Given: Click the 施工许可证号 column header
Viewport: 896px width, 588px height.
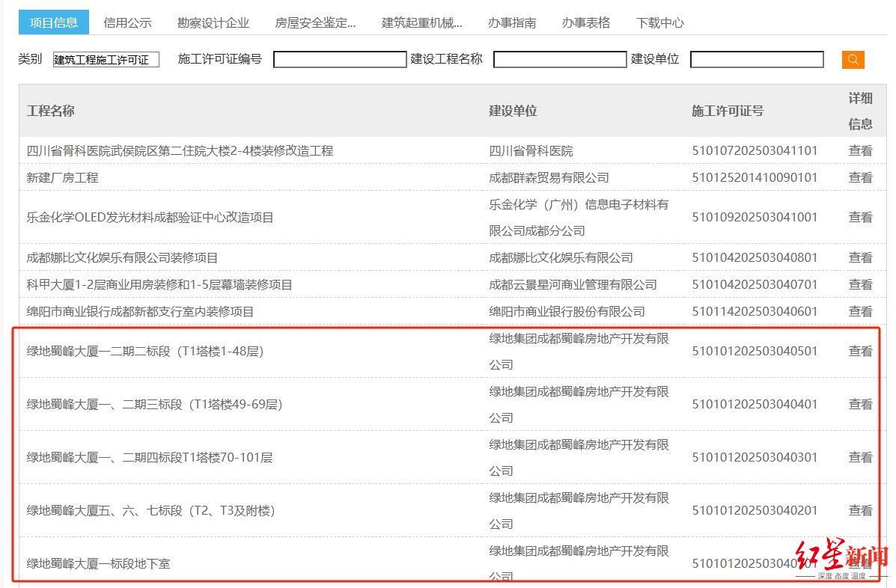Looking at the screenshot, I should [728, 111].
